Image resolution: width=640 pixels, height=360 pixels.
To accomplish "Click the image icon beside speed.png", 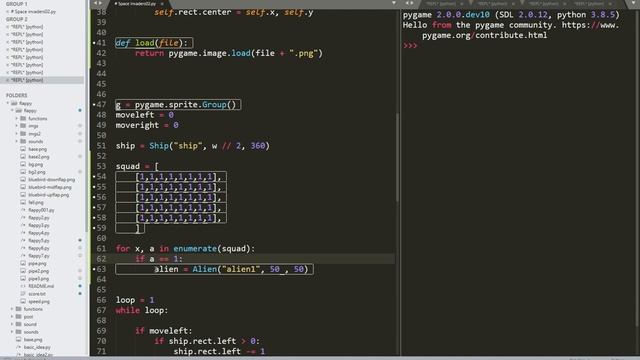I will (x=23, y=302).
